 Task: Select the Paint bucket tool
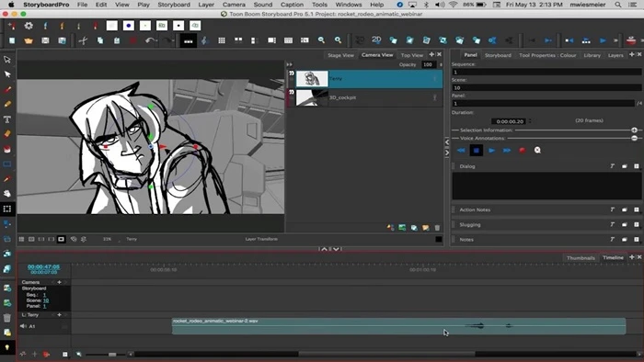click(7, 149)
